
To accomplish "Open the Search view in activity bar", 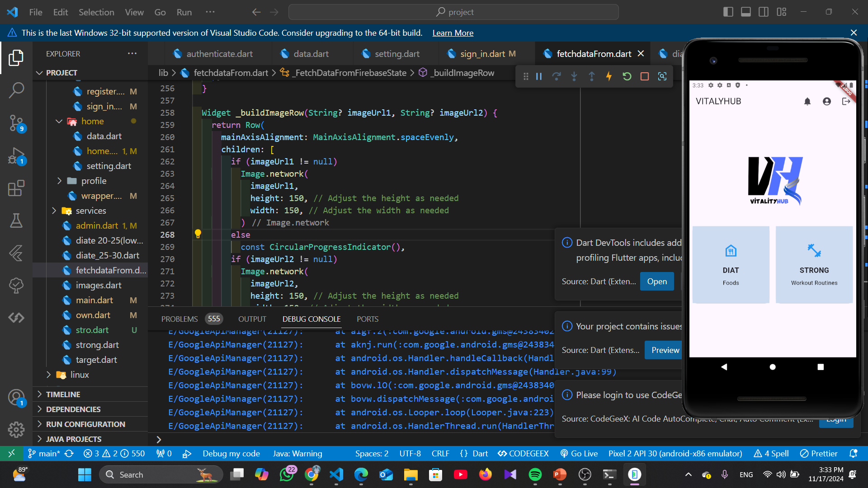I will click(16, 90).
